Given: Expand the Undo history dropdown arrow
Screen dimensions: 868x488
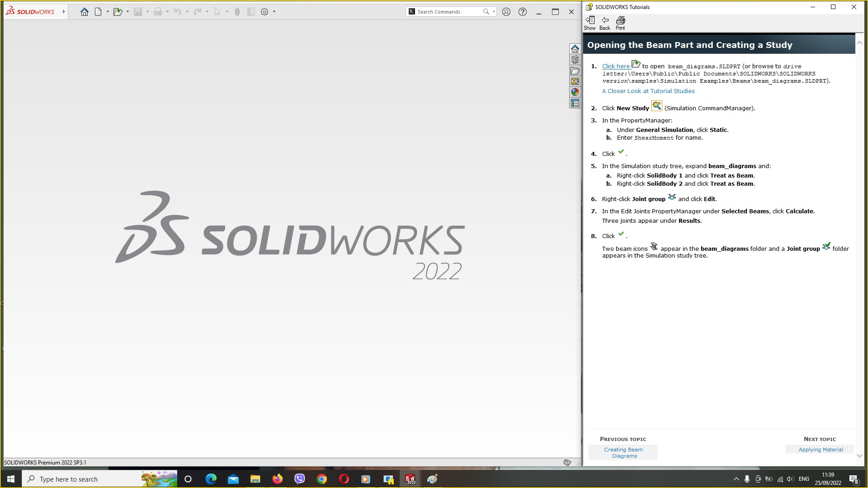Looking at the screenshot, I should click(x=187, y=12).
